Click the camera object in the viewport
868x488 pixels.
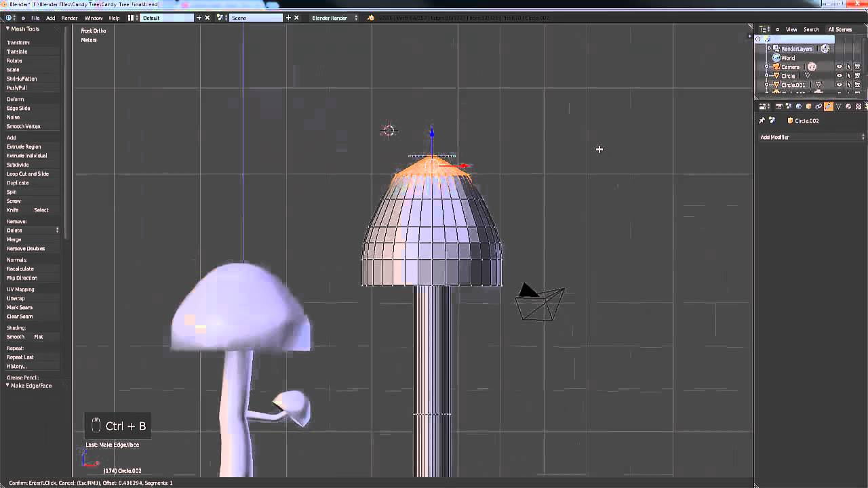(540, 302)
